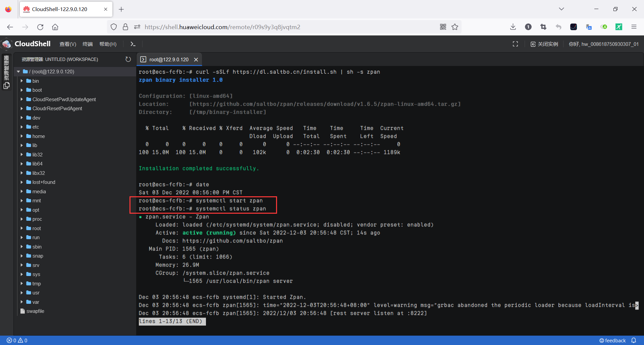Click the "Installation completed successfully." line

click(199, 168)
